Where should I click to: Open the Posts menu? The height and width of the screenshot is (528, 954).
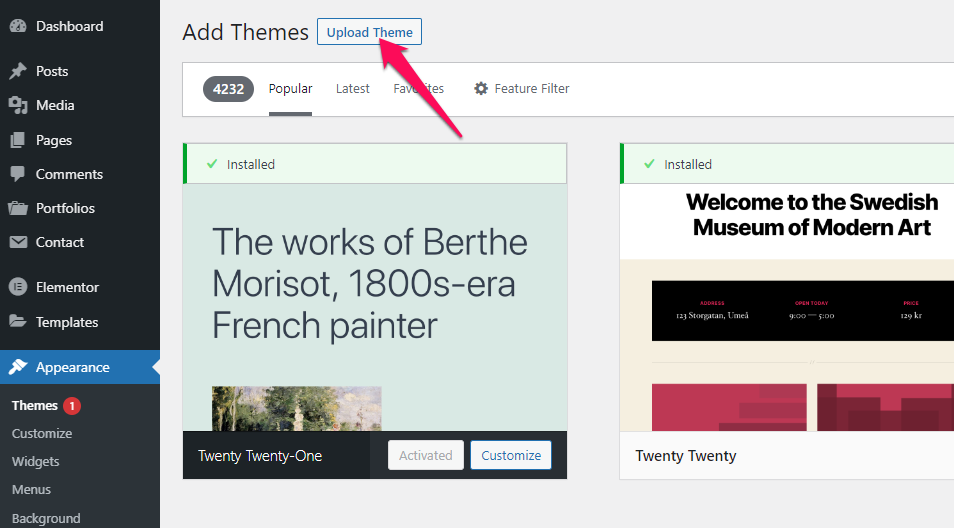click(x=80, y=71)
